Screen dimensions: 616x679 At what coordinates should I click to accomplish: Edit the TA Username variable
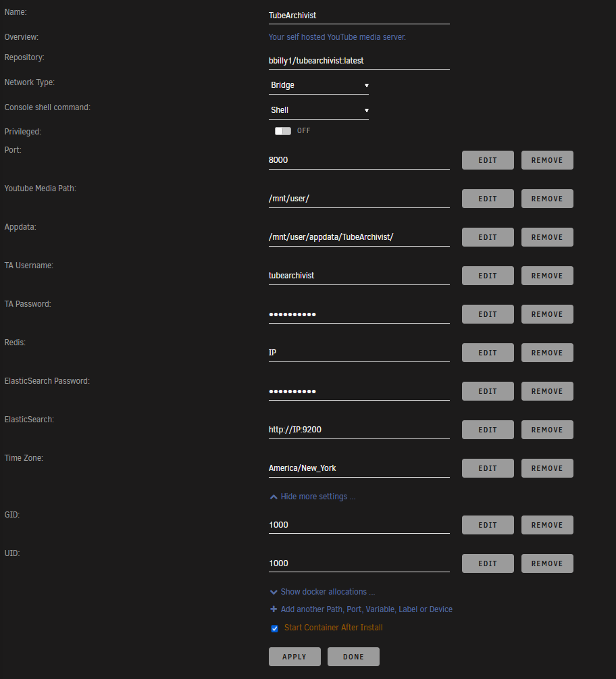(x=488, y=276)
